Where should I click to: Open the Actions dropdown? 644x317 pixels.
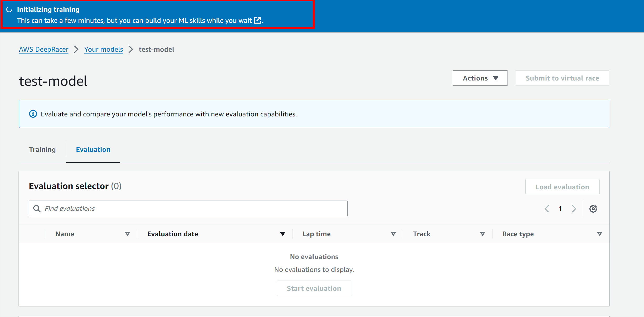480,78
